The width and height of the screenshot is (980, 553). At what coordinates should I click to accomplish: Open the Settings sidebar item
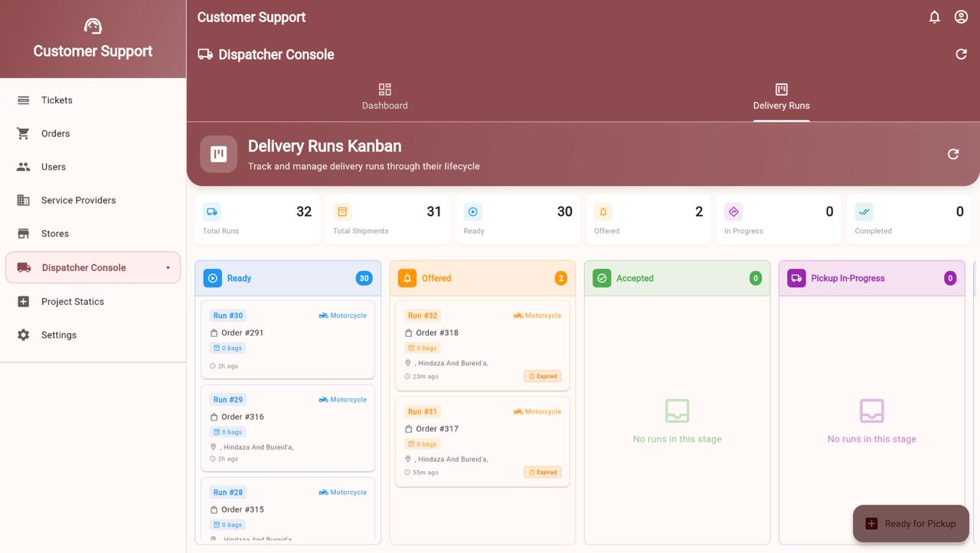59,335
